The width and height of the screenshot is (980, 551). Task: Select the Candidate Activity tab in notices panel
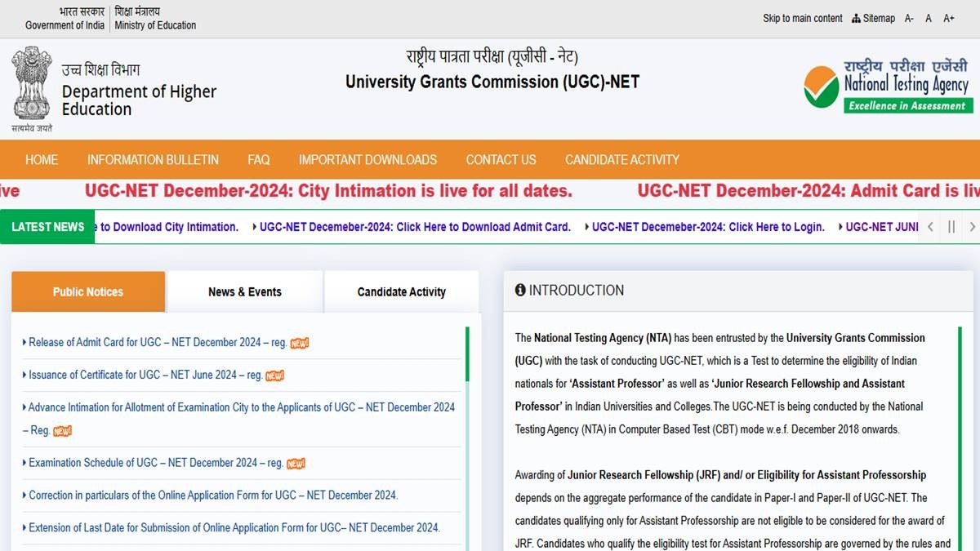(401, 292)
